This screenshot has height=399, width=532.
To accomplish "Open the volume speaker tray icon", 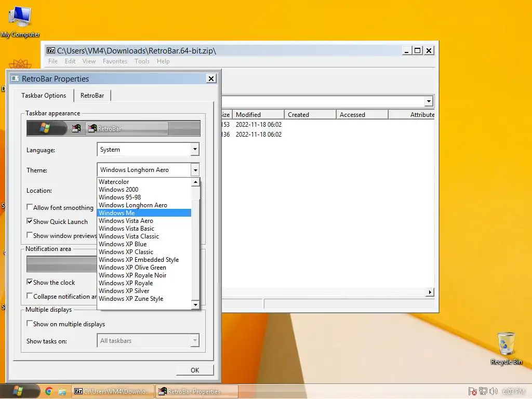I will coord(494,392).
